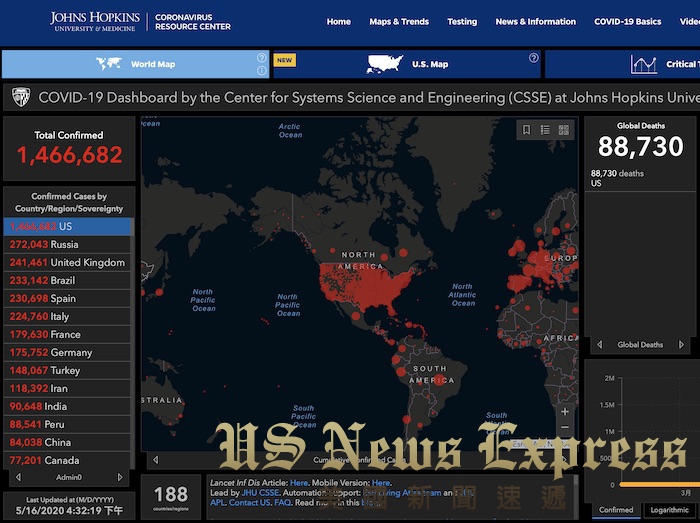Image resolution: width=700 pixels, height=523 pixels.
Task: Select Peru row in country list
Action: (67, 424)
